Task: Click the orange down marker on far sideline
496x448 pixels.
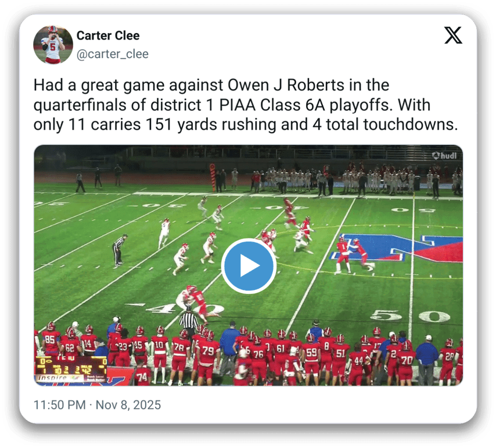Action: tap(213, 177)
